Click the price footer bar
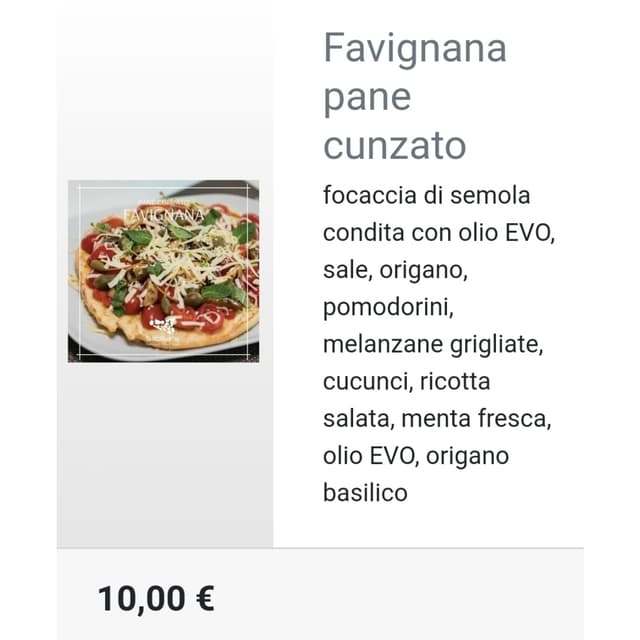 coord(320,594)
